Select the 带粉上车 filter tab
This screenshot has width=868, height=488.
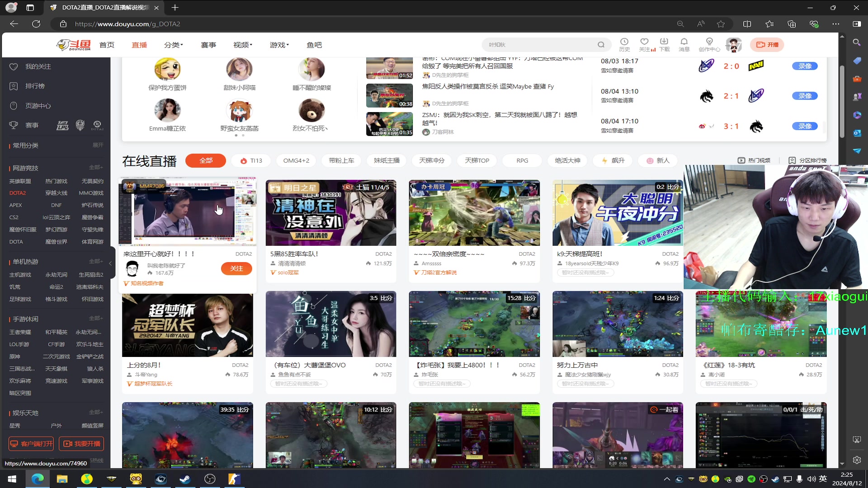pyautogui.click(x=341, y=160)
